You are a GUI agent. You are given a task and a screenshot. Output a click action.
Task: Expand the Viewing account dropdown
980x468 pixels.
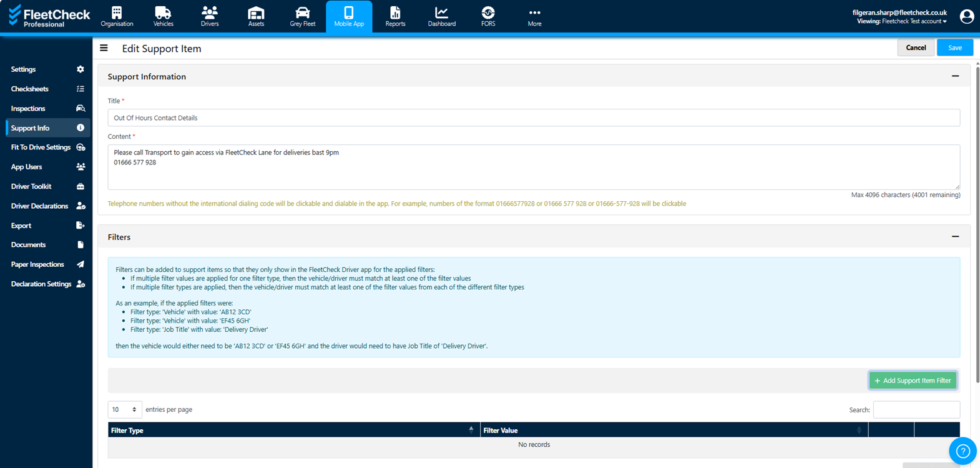pos(914,21)
